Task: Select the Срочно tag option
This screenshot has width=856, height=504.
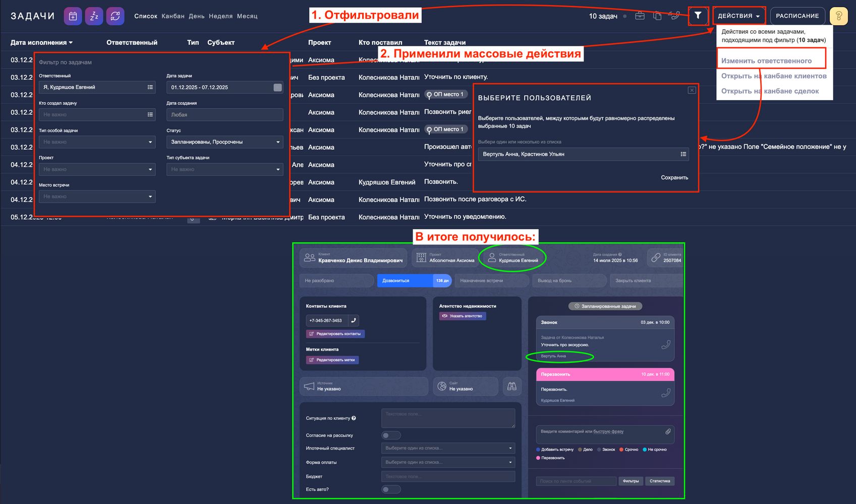Action: [629, 450]
